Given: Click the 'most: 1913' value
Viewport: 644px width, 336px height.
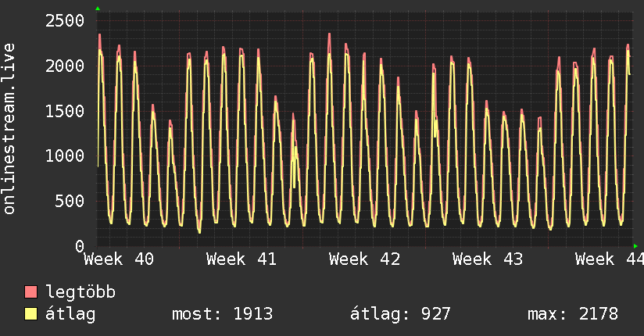Looking at the screenshot, I should coord(222,314).
